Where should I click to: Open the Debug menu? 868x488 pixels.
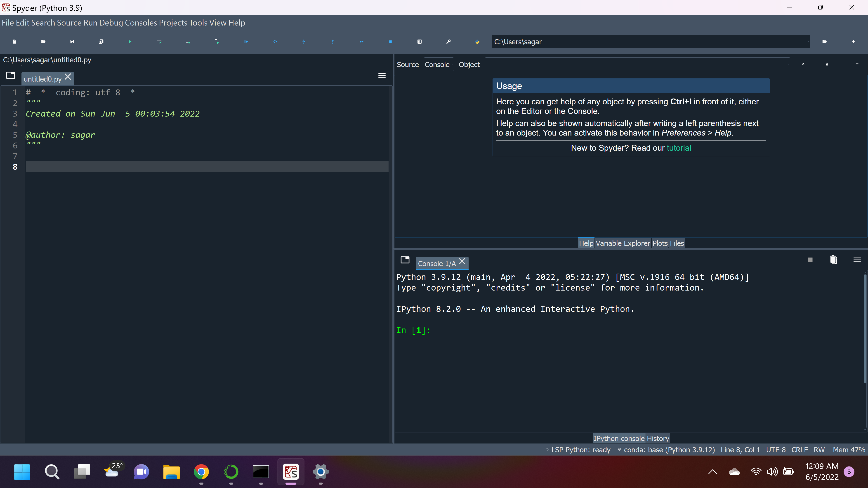click(x=111, y=23)
